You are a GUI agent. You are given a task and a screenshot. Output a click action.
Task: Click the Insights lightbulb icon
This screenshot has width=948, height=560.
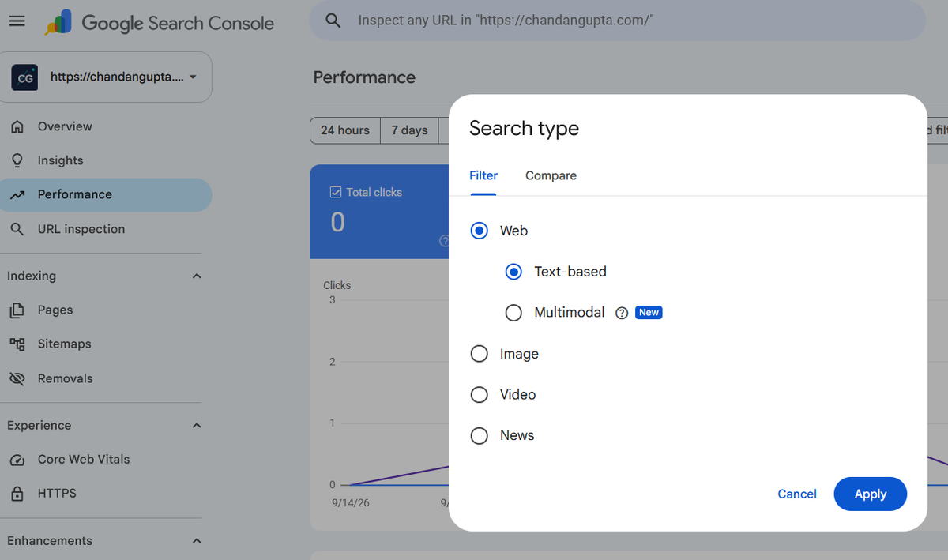pos(17,160)
